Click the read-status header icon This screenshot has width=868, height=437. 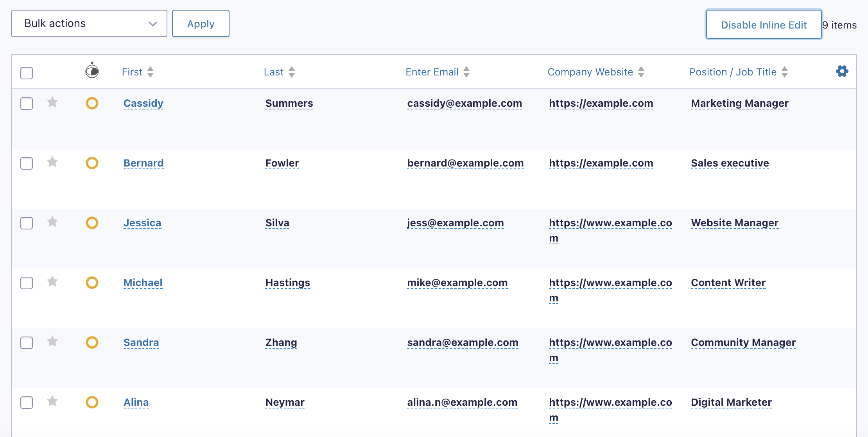coord(92,71)
